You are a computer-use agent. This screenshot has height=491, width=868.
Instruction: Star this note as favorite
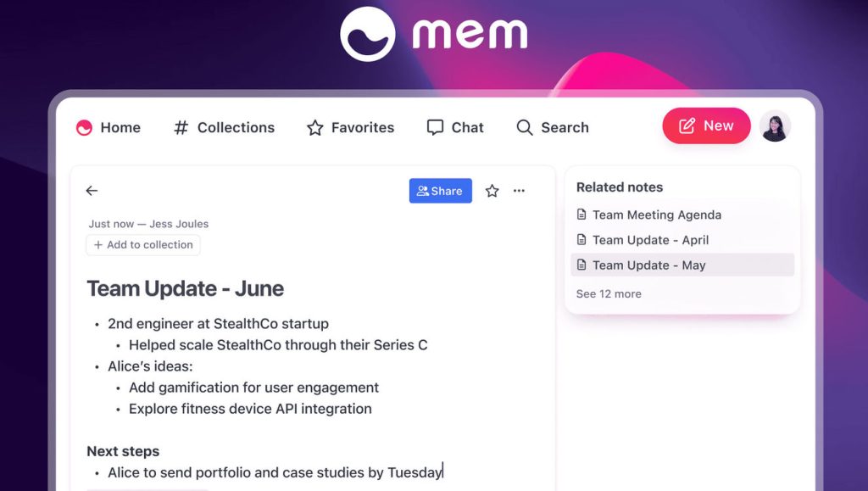(x=492, y=191)
